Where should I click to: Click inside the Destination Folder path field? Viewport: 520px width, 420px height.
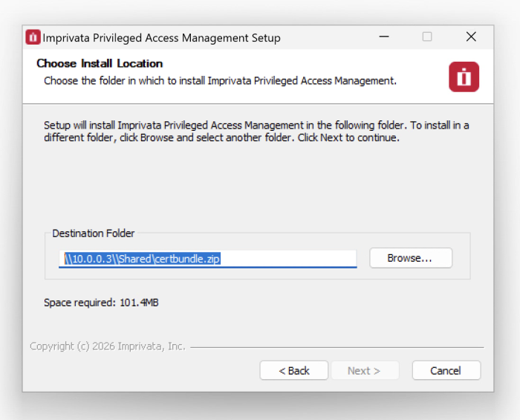click(x=290, y=258)
